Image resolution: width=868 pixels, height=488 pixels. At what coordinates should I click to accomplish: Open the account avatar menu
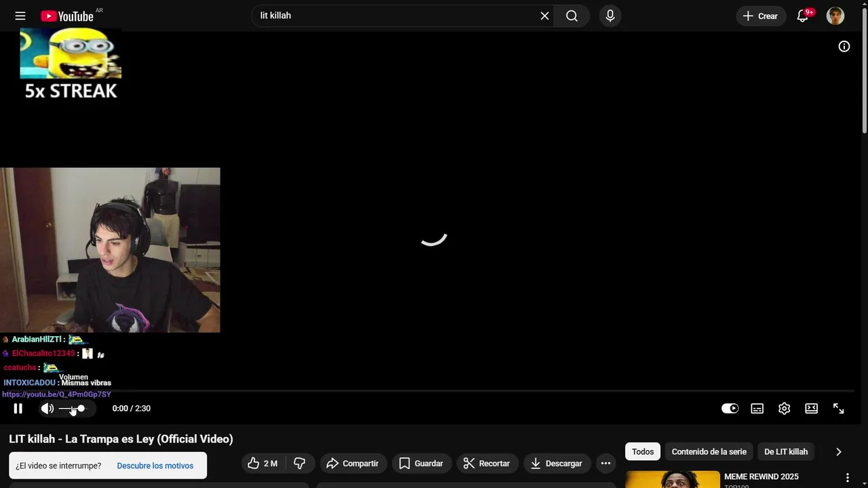coord(835,16)
